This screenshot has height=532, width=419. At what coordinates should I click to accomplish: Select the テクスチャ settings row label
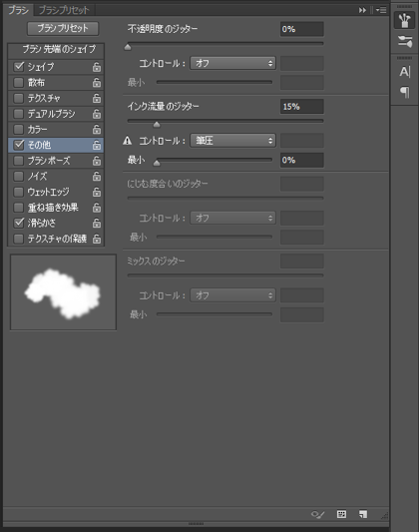coord(44,98)
